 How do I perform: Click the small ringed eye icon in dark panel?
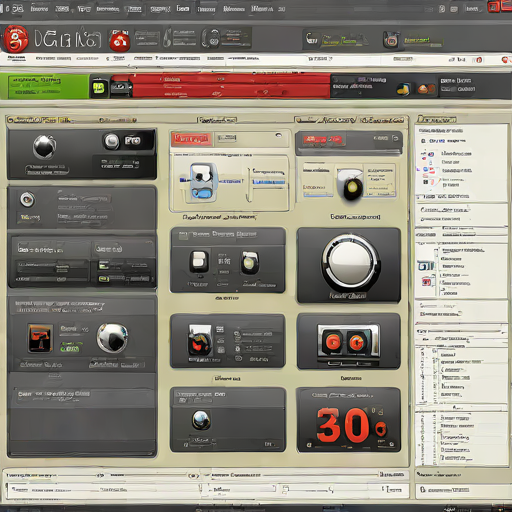click(x=27, y=199)
